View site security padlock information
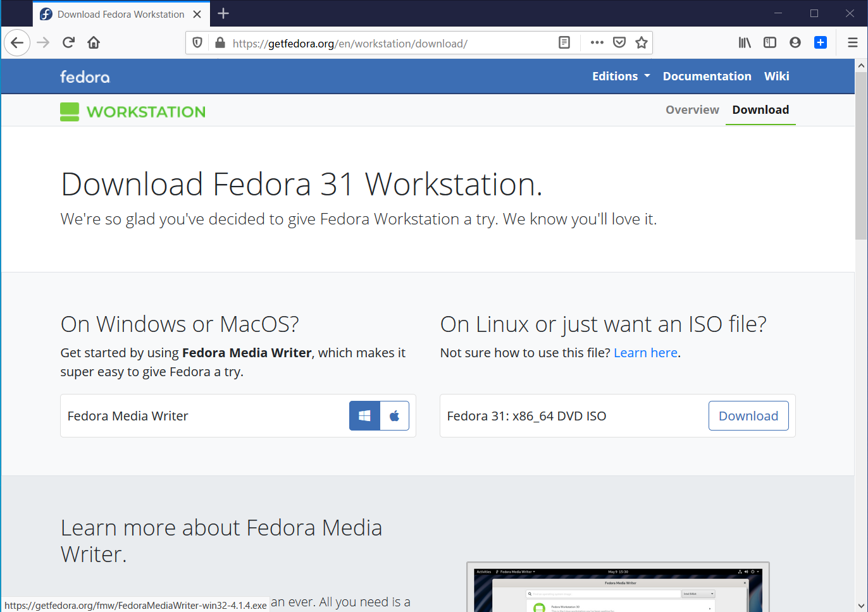The width and height of the screenshot is (868, 612). point(220,43)
